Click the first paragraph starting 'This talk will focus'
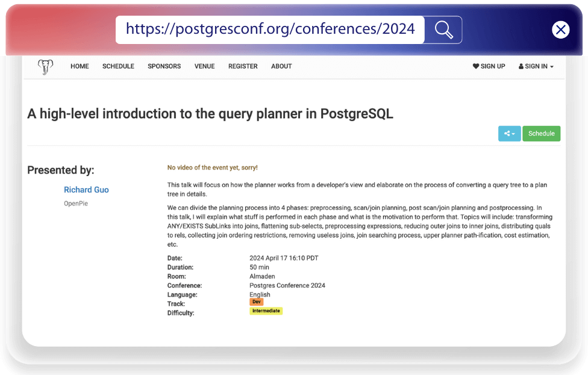This screenshot has height=375, width=588. 357,189
